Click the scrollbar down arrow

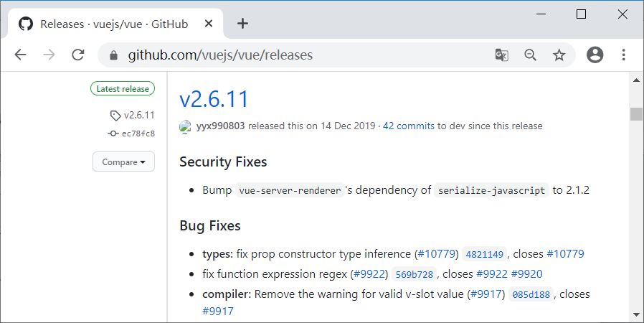click(x=636, y=315)
